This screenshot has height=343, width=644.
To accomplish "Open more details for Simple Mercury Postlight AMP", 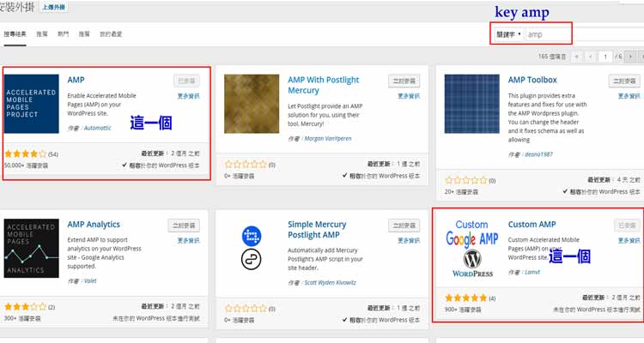I will 409,240.
